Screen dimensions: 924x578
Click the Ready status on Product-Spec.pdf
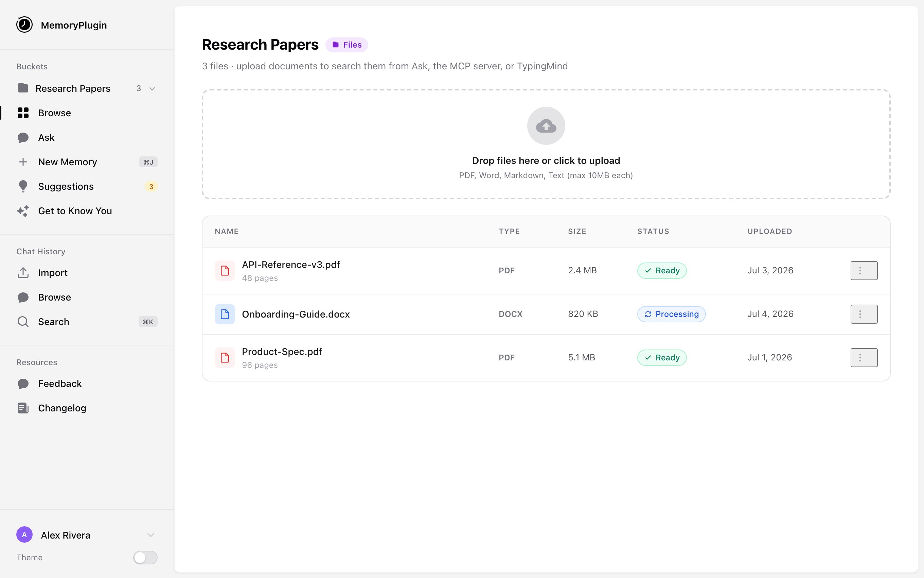(662, 358)
